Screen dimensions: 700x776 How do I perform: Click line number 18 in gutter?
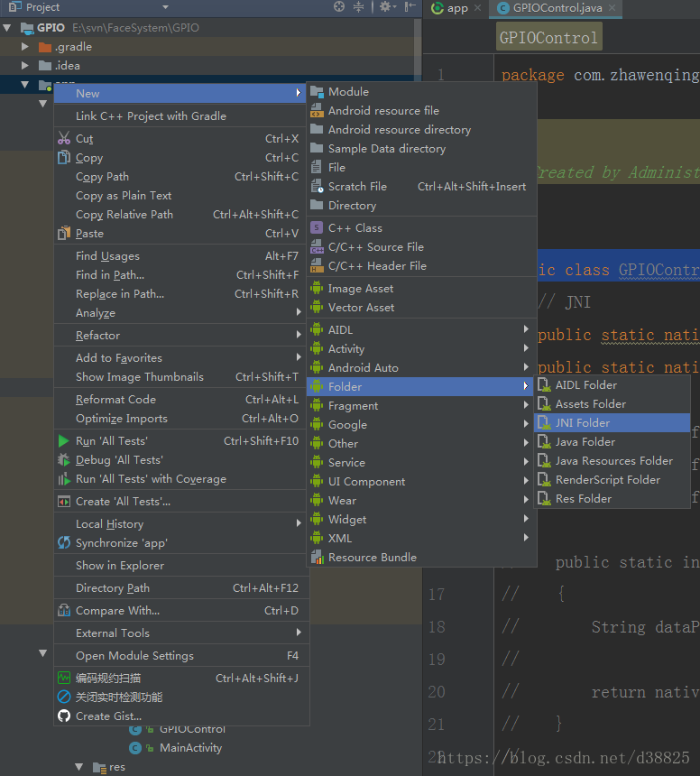437,626
